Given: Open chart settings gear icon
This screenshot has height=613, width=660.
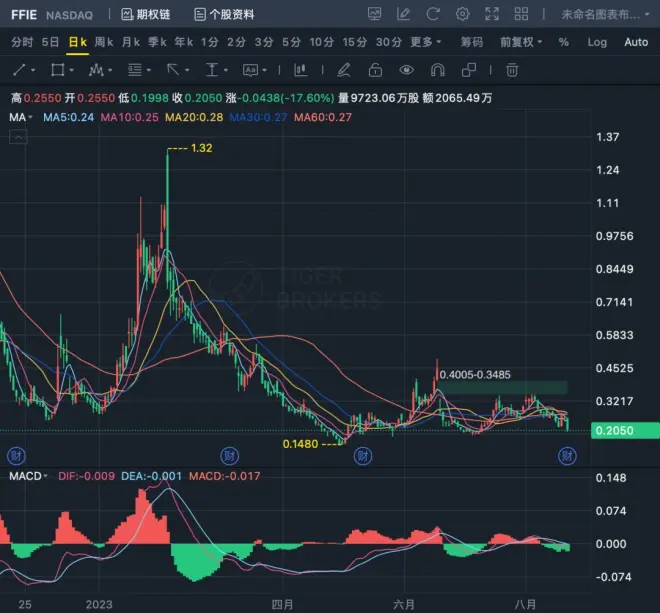Looking at the screenshot, I should point(463,15).
